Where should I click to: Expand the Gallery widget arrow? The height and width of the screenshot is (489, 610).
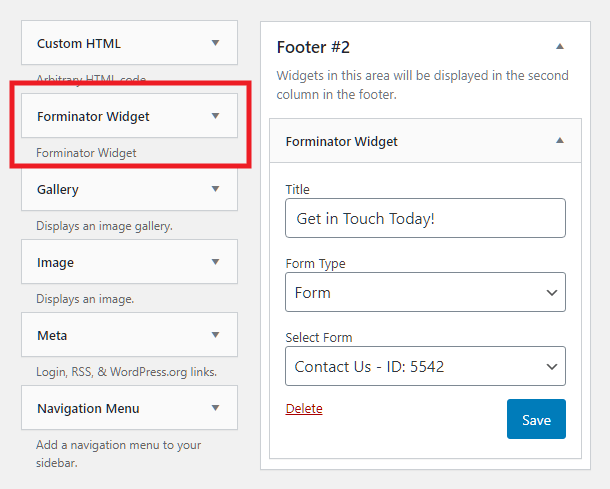pyautogui.click(x=215, y=189)
